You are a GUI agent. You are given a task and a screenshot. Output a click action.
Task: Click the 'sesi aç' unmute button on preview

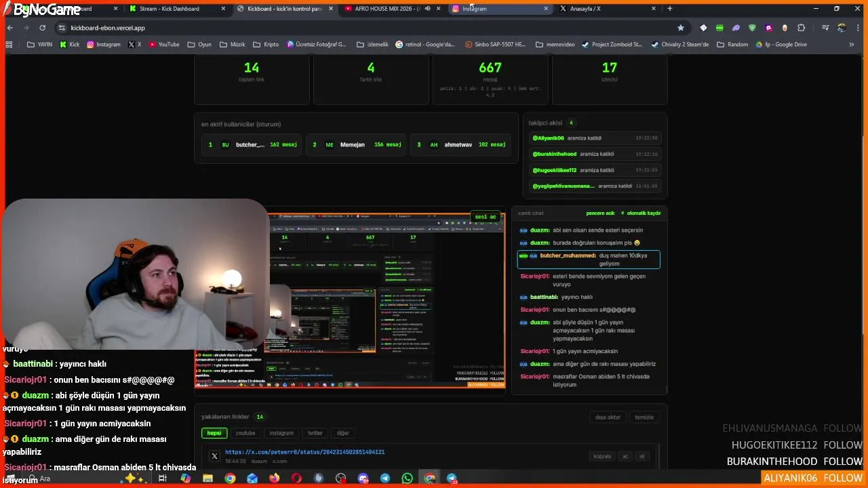point(486,217)
